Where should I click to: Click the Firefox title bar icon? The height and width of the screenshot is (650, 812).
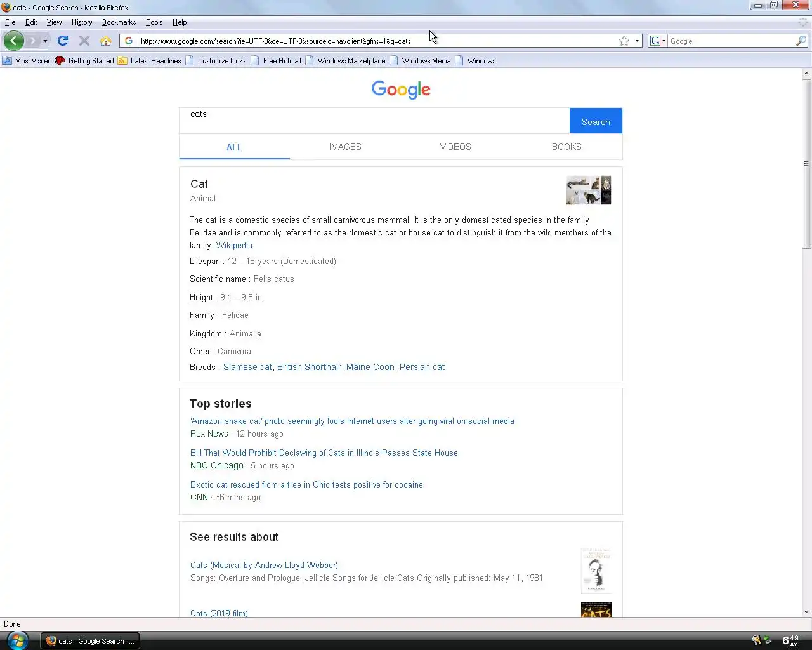[6, 8]
